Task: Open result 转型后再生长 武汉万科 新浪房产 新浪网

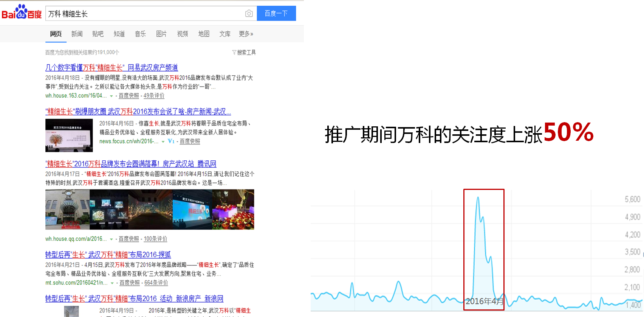Action: pyautogui.click(x=134, y=298)
